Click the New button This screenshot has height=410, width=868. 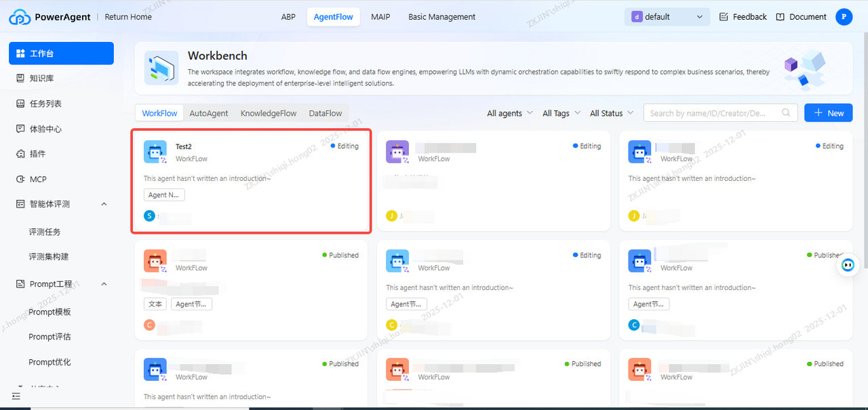click(x=828, y=113)
